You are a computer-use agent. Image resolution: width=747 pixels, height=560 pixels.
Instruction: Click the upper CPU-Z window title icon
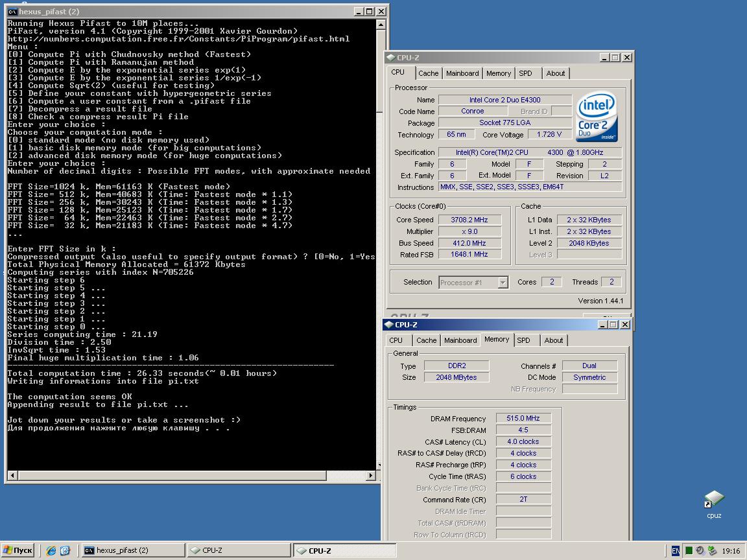[390, 58]
